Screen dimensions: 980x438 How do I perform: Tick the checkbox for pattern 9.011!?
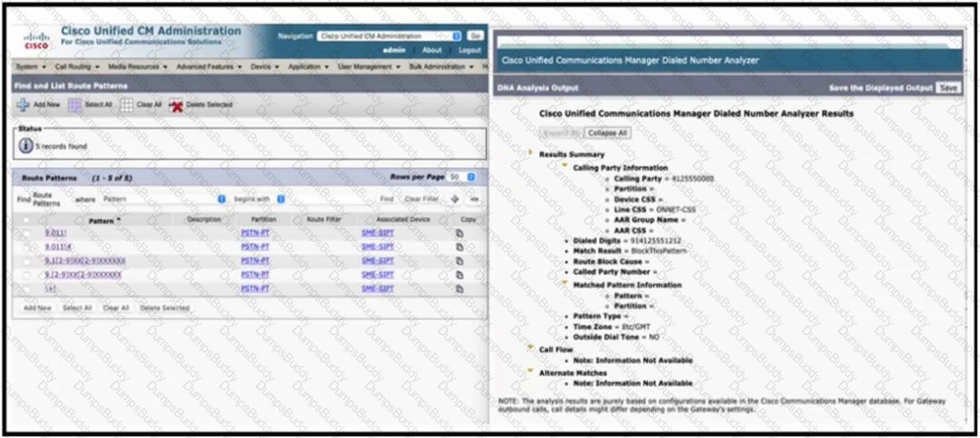pyautogui.click(x=26, y=233)
